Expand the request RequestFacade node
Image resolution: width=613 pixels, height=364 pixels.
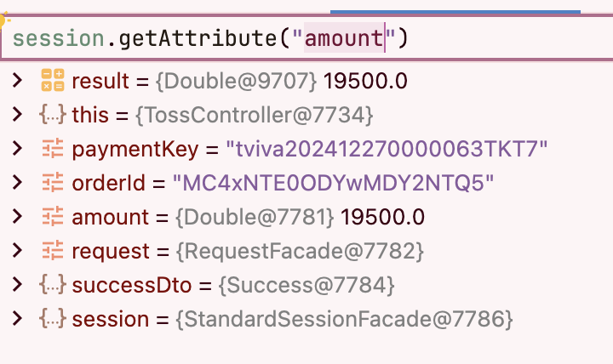tap(17, 250)
